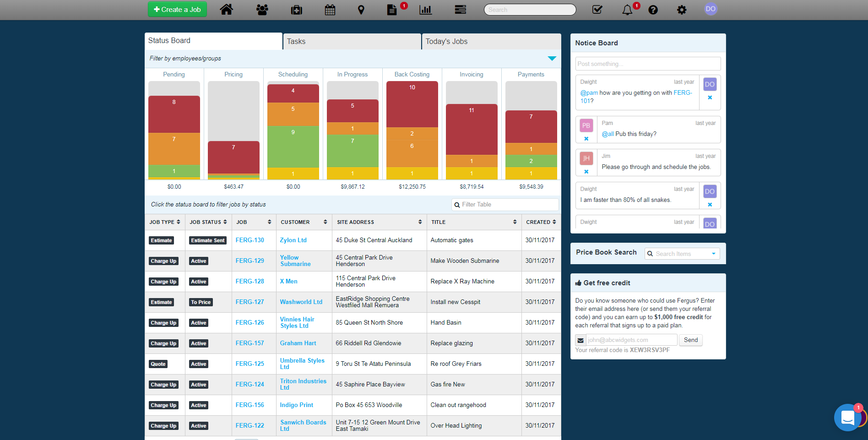Open the notifications bell icon
This screenshot has height=440, width=868.
627,10
